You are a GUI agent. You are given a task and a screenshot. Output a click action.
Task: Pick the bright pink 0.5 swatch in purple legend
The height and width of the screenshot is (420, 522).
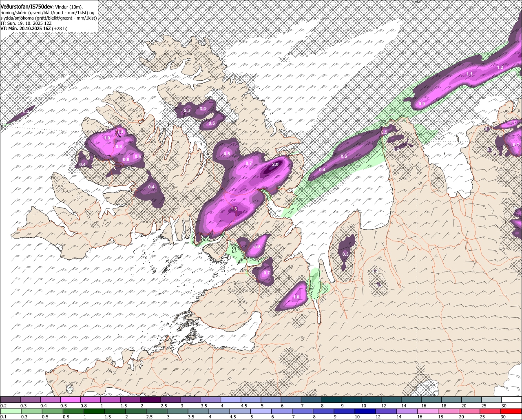point(71,400)
